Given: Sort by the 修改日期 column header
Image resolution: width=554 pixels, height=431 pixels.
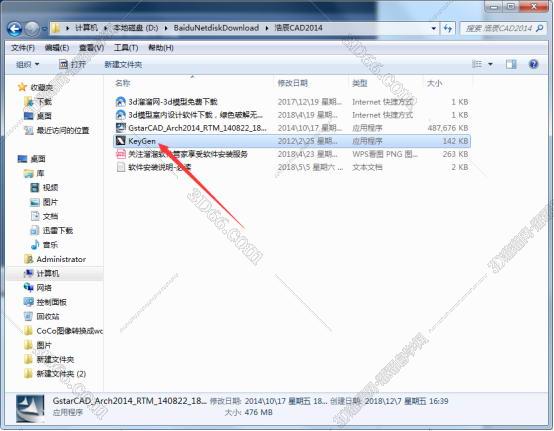Looking at the screenshot, I should (x=293, y=83).
